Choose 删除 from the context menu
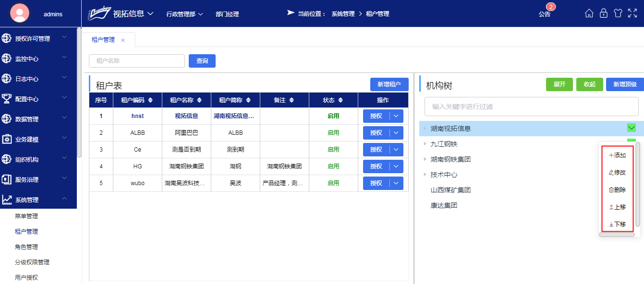 click(x=618, y=190)
